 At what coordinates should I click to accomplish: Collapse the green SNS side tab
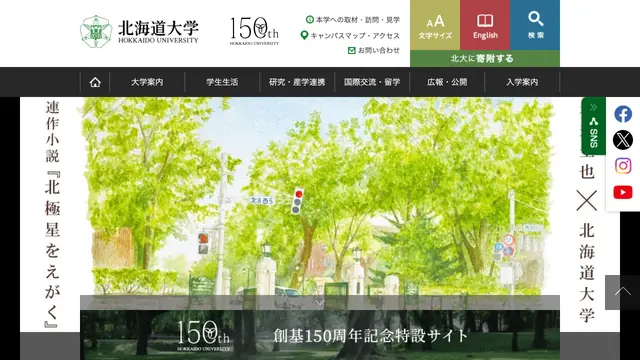point(593,126)
